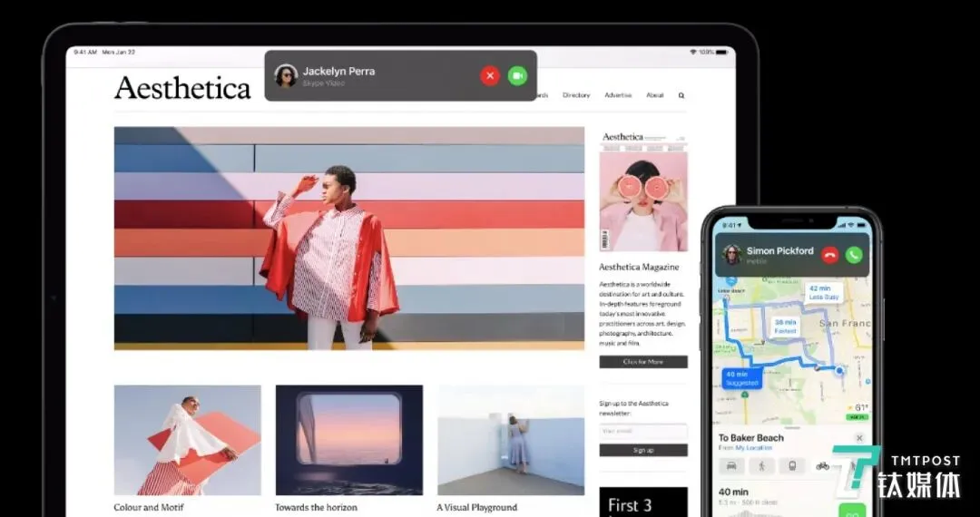Image resolution: width=980 pixels, height=517 pixels.
Task: Click the Aesthetica Magazine heading
Action: click(639, 268)
